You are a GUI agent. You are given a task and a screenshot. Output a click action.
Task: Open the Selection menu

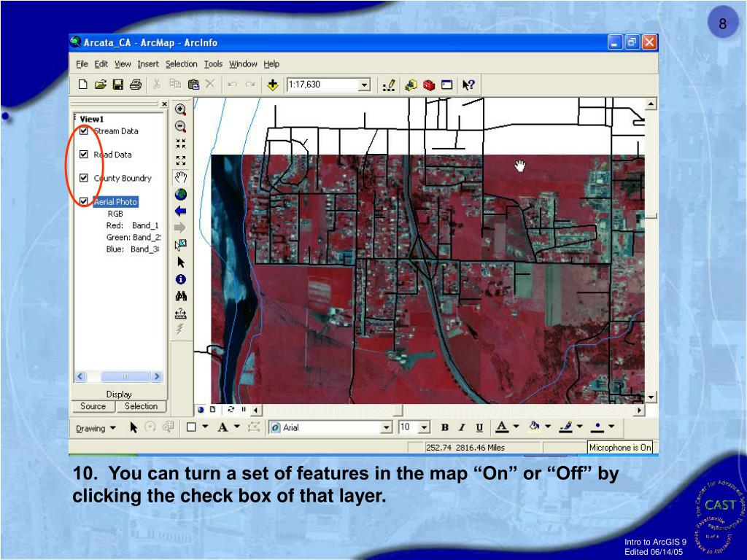181,64
